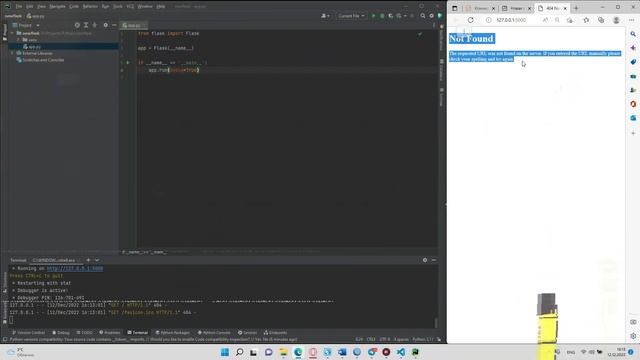Switch to the app.py editor tab

(x=132, y=25)
